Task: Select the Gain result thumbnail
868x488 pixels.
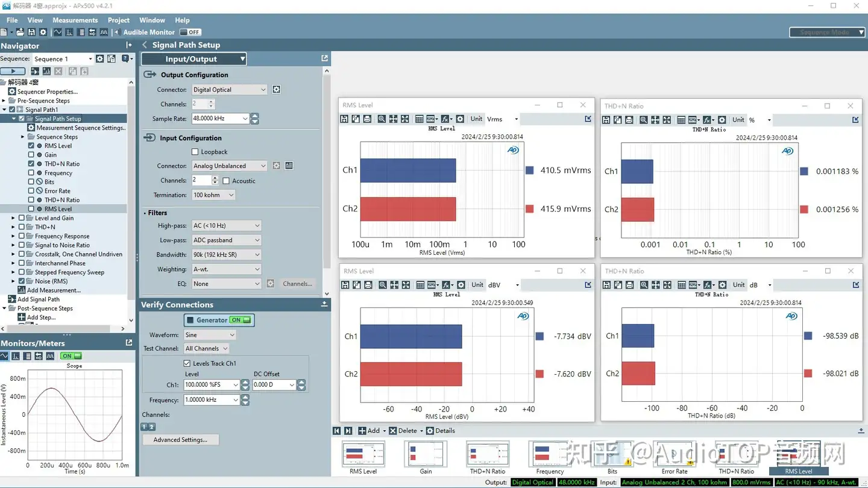Action: click(x=426, y=457)
